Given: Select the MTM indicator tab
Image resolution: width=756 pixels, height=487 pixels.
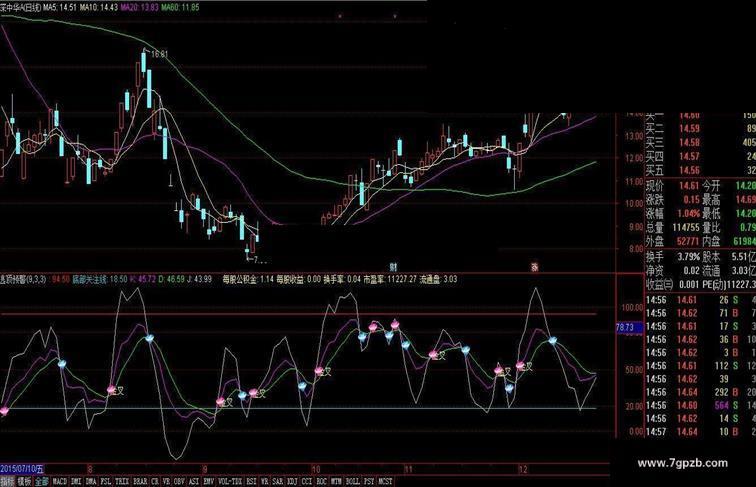Looking at the screenshot, I should 337,481.
